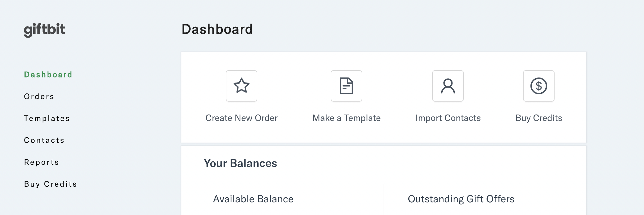Click the giftbit logo
This screenshot has width=644, height=215.
tap(45, 29)
